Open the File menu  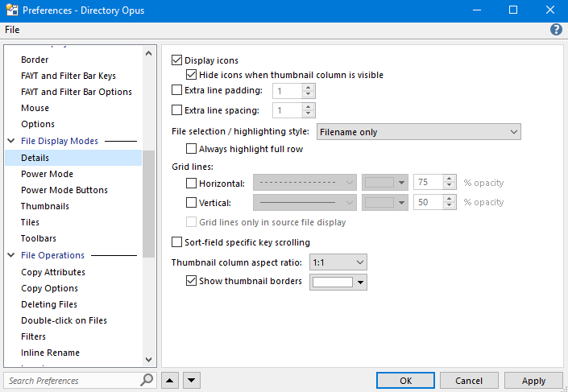(x=12, y=30)
